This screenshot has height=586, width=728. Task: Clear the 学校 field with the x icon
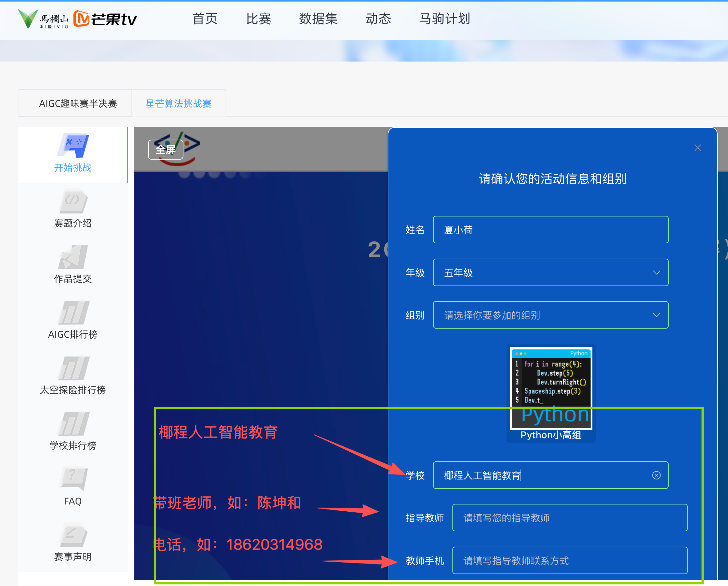pos(656,475)
